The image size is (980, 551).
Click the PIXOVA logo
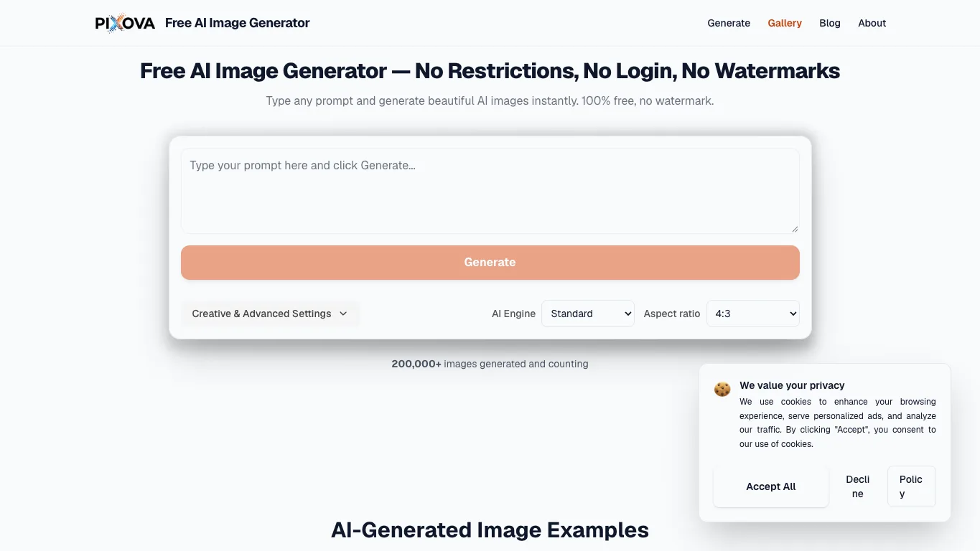[125, 23]
